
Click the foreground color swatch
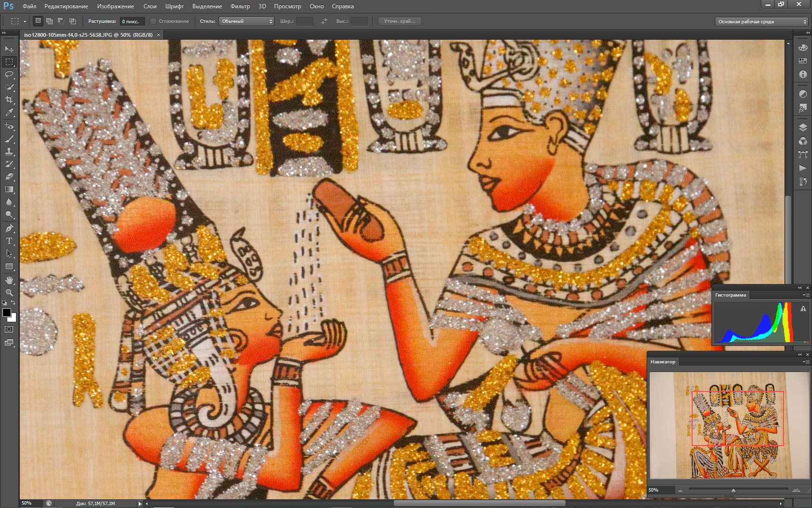click(x=6, y=313)
